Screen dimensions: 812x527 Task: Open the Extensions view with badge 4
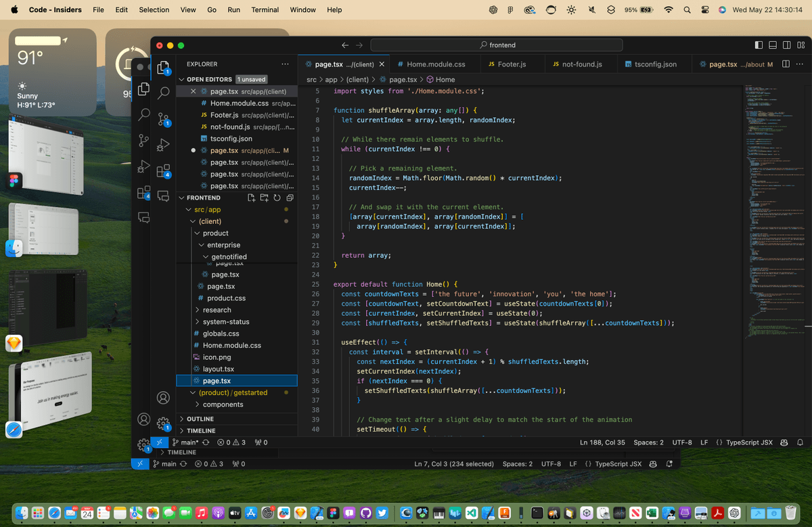coord(163,171)
